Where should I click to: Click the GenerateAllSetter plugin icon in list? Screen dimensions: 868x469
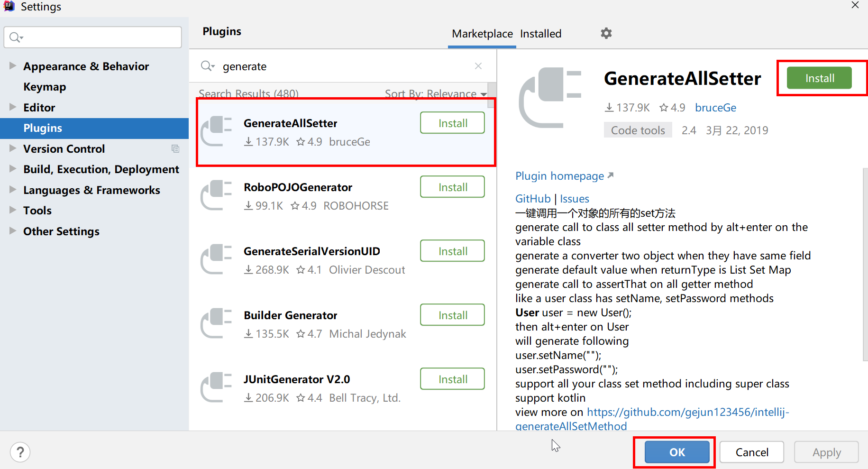(x=216, y=131)
